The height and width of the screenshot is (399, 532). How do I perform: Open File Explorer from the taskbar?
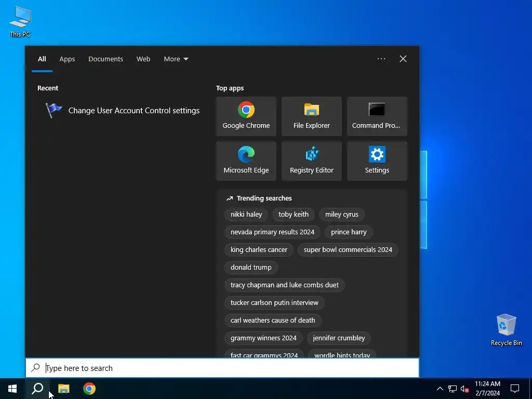pyautogui.click(x=63, y=389)
